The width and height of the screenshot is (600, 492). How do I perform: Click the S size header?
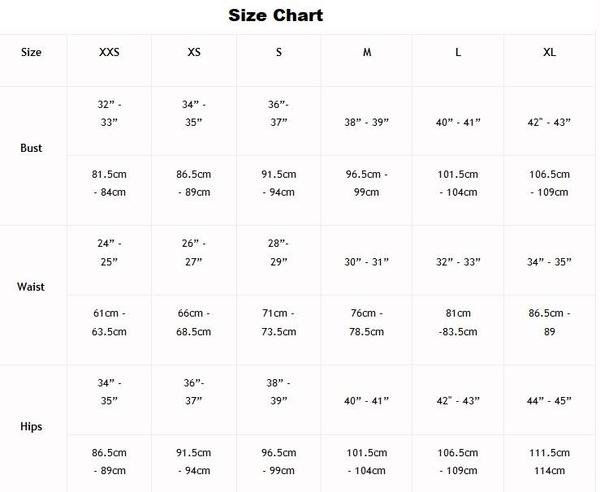pos(279,52)
